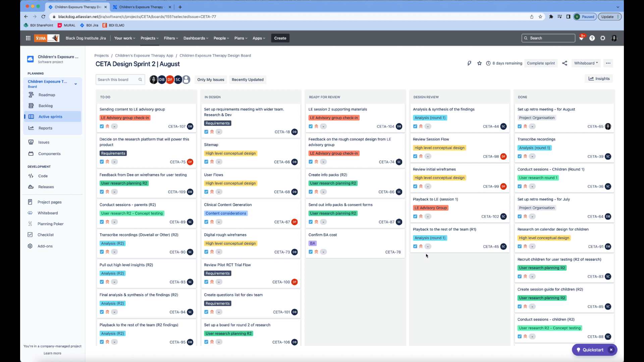
Task: Click the help question mark icon
Action: pyautogui.click(x=592, y=38)
